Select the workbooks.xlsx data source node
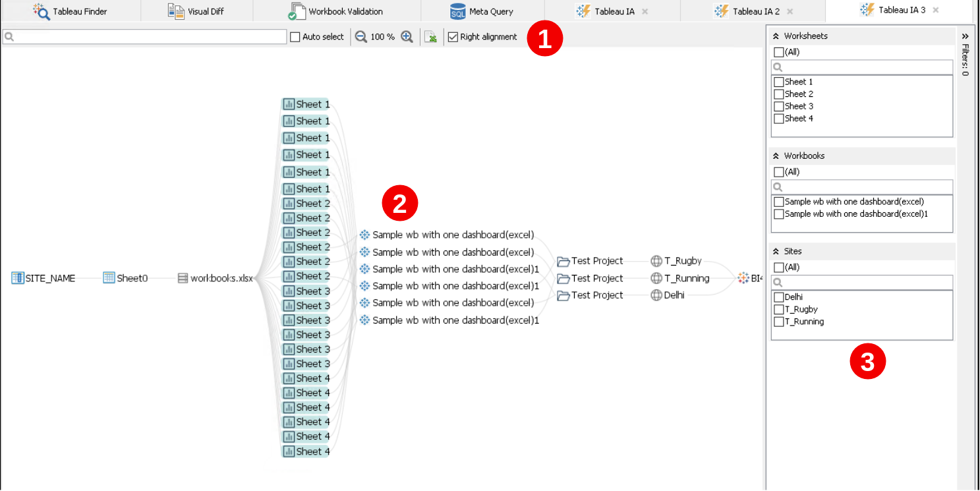 point(215,278)
